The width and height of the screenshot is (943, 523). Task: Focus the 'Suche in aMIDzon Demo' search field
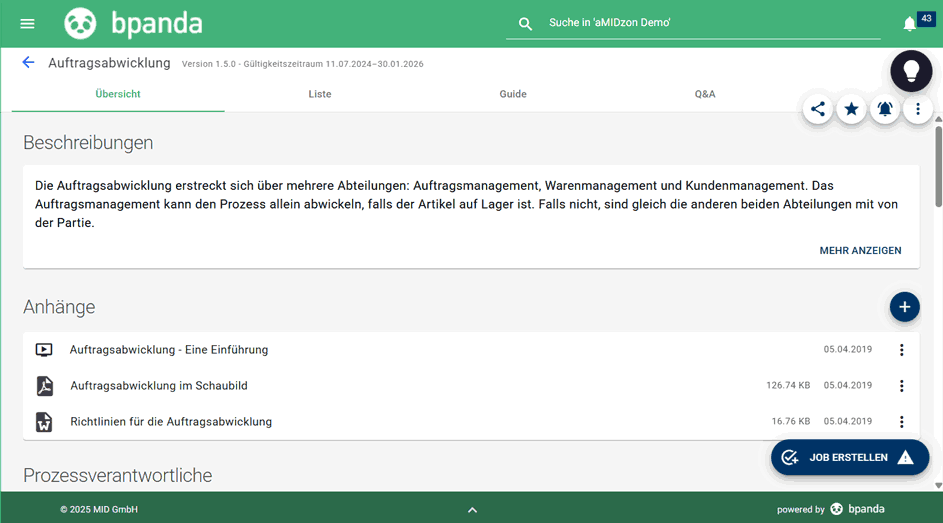693,23
